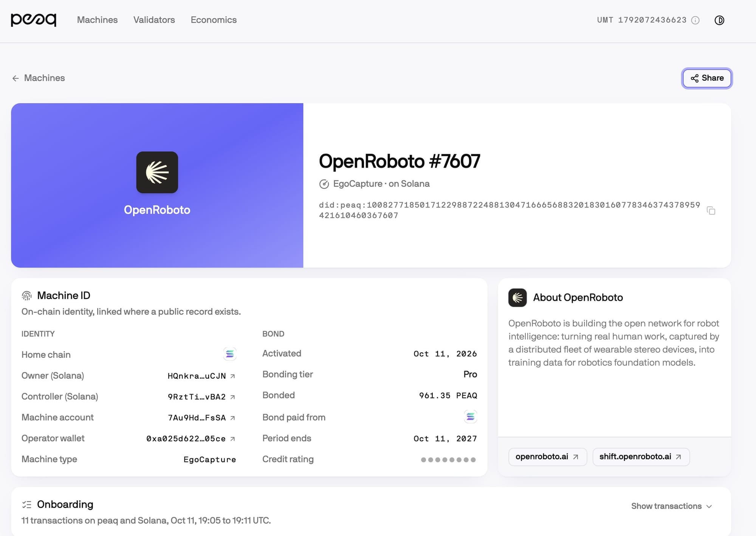This screenshot has width=756, height=536.
Task: Click the Activated Oct 11, 2026 value
Action: (x=445, y=354)
